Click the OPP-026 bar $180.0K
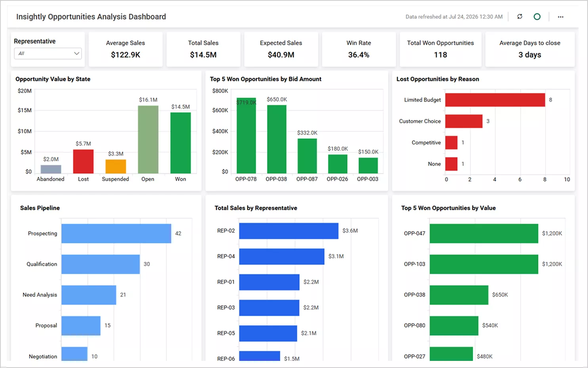Image resolution: width=588 pixels, height=368 pixels. 338,164
